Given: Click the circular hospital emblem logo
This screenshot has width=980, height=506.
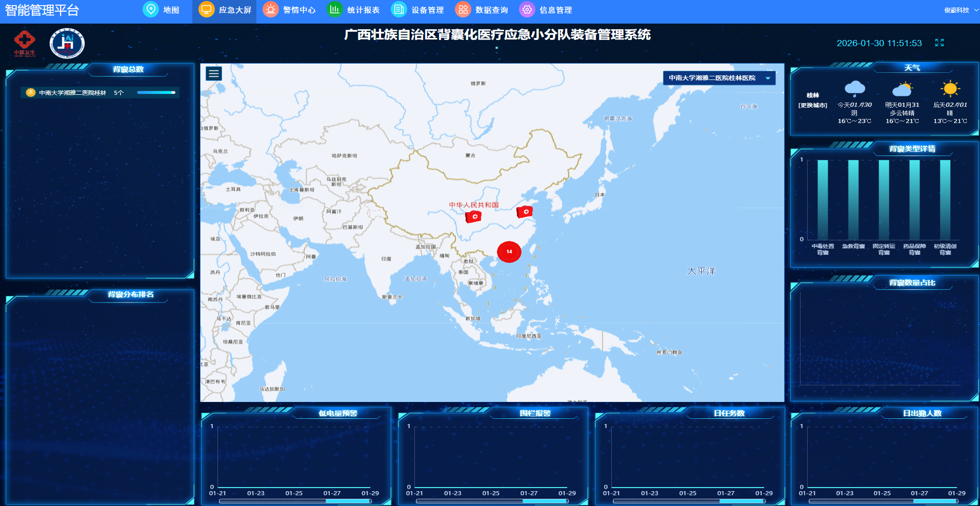Looking at the screenshot, I should pos(67,44).
